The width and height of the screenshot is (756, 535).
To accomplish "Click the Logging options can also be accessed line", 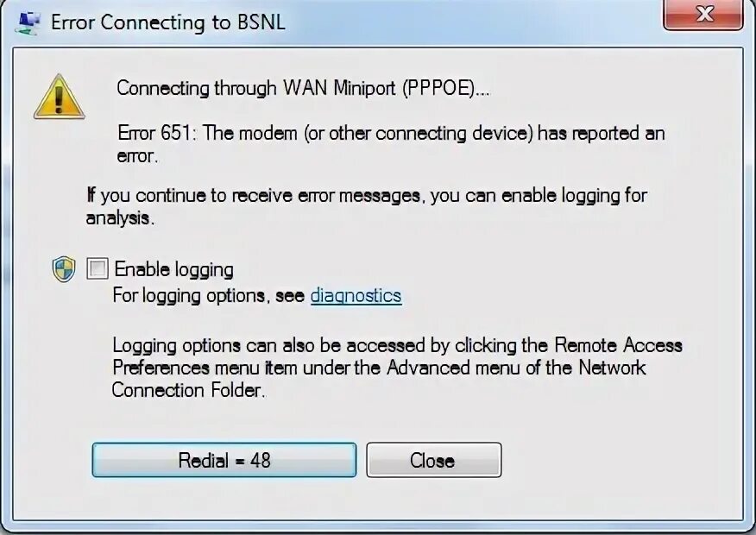I will [x=397, y=345].
